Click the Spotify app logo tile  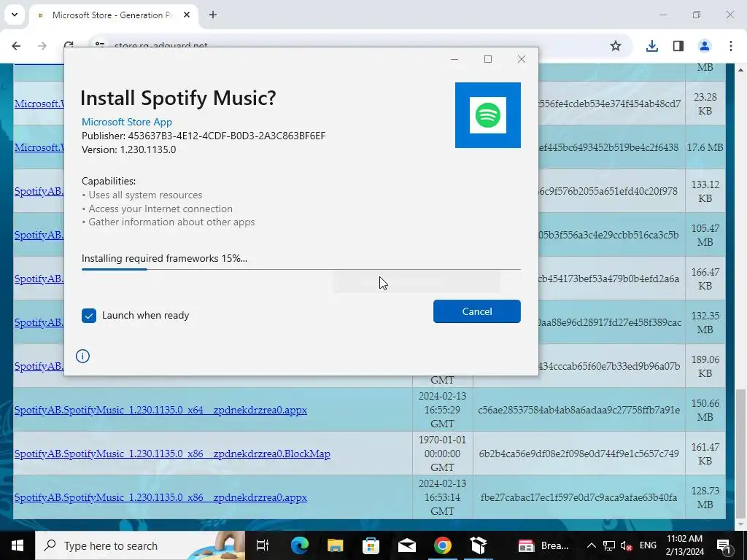click(x=488, y=115)
